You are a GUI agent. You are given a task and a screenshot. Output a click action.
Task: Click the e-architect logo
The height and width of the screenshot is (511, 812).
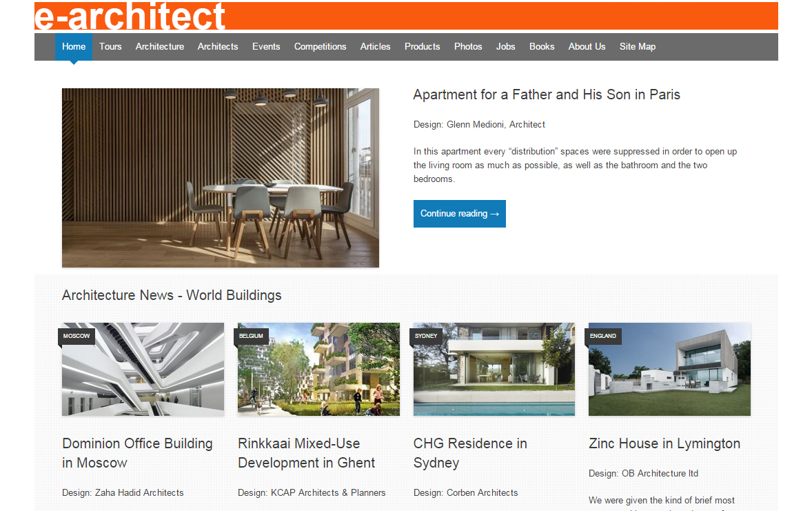coord(130,16)
